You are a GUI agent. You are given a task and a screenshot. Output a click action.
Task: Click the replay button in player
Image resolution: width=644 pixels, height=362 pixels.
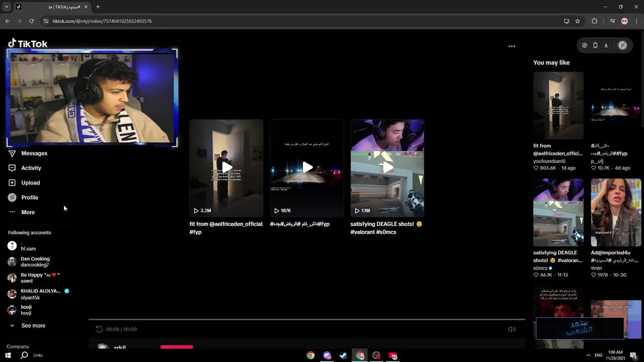coord(99,329)
